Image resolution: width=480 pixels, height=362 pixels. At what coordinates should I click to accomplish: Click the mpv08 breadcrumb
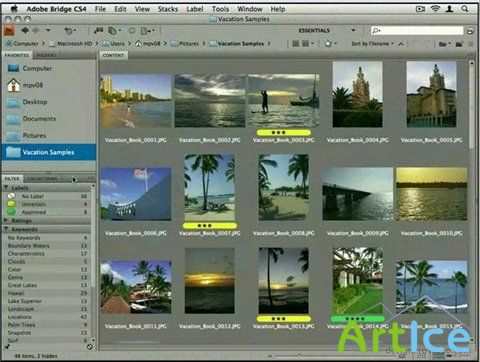[x=148, y=44]
